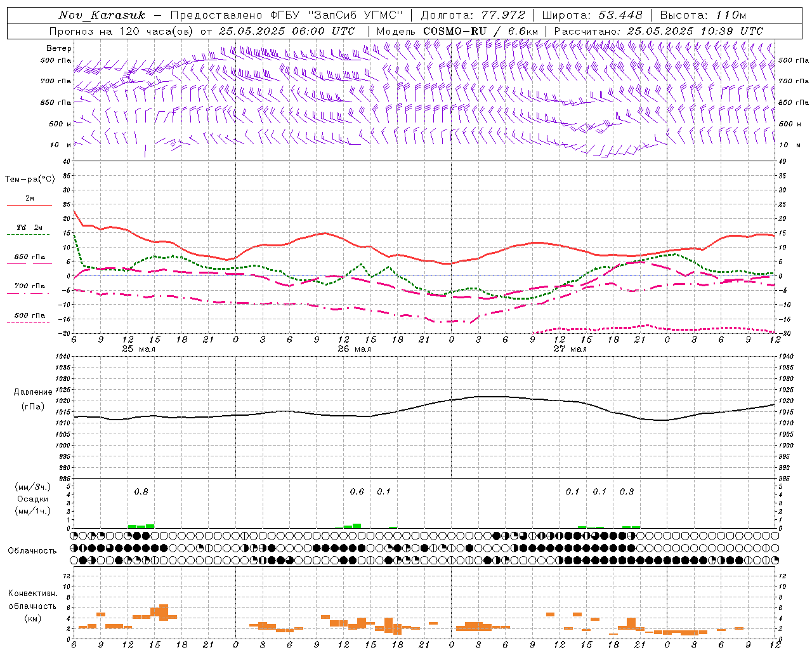Click the Тем-ра(°C) temperature panel label
The height and width of the screenshot is (650, 812).
30,180
